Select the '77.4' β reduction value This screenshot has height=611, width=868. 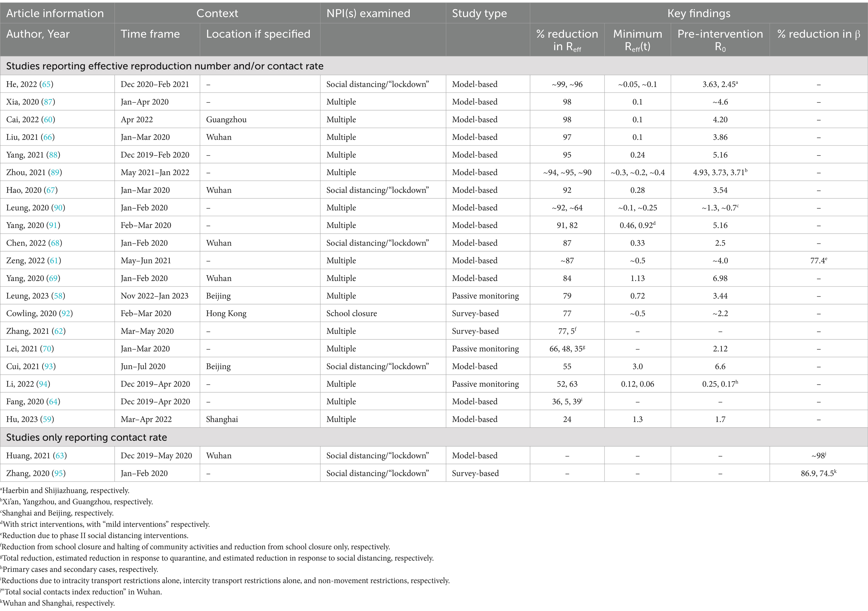pyautogui.click(x=818, y=261)
